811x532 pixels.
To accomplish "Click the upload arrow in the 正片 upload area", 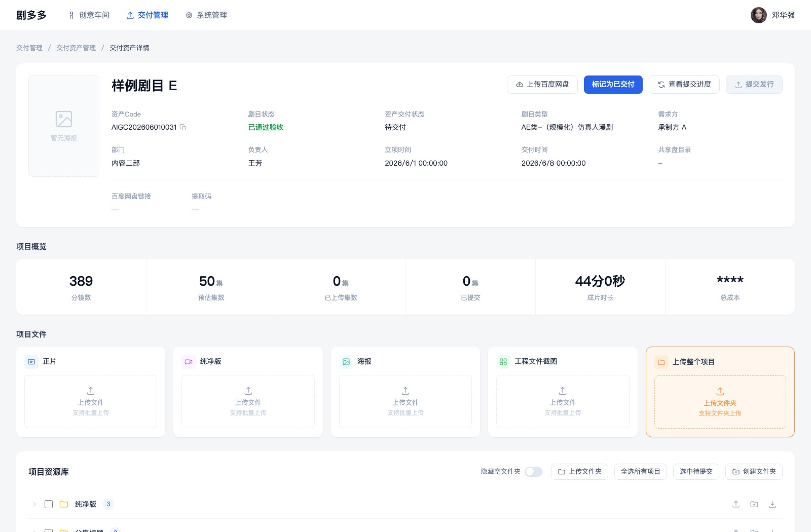I will pos(91,391).
